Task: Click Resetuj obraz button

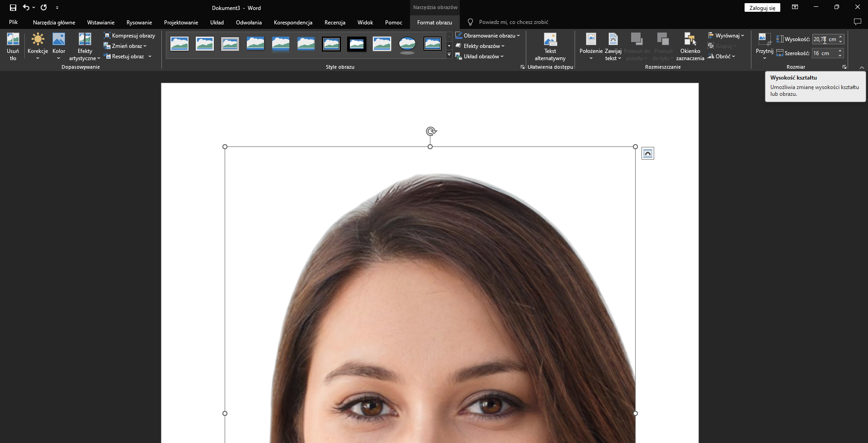Action: coord(124,56)
